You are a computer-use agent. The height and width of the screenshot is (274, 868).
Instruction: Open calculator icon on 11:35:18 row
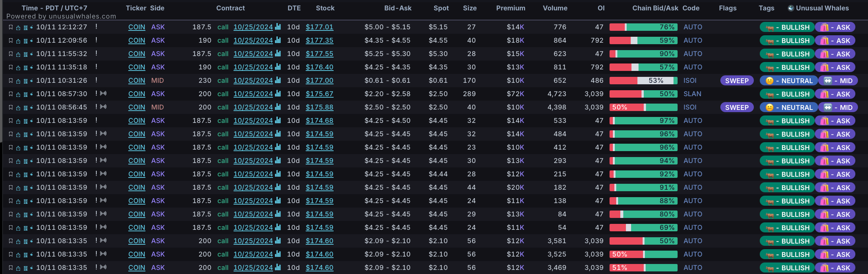(26, 68)
